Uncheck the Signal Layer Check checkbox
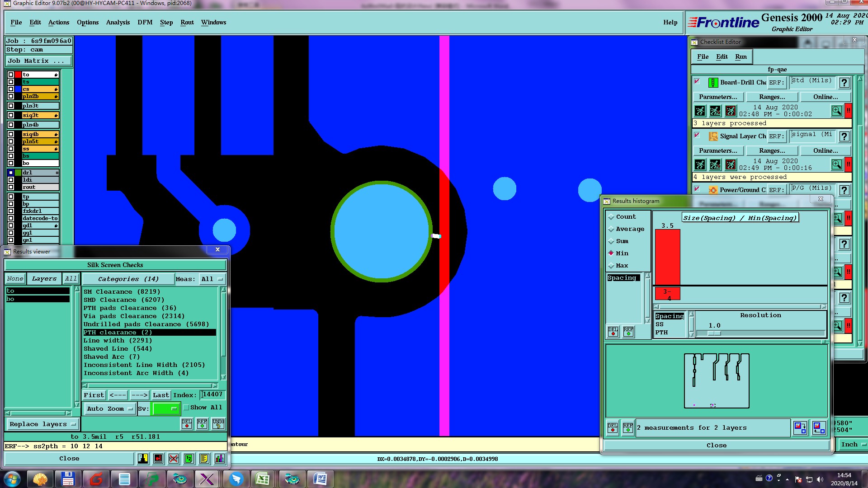868x488 pixels. 697,135
